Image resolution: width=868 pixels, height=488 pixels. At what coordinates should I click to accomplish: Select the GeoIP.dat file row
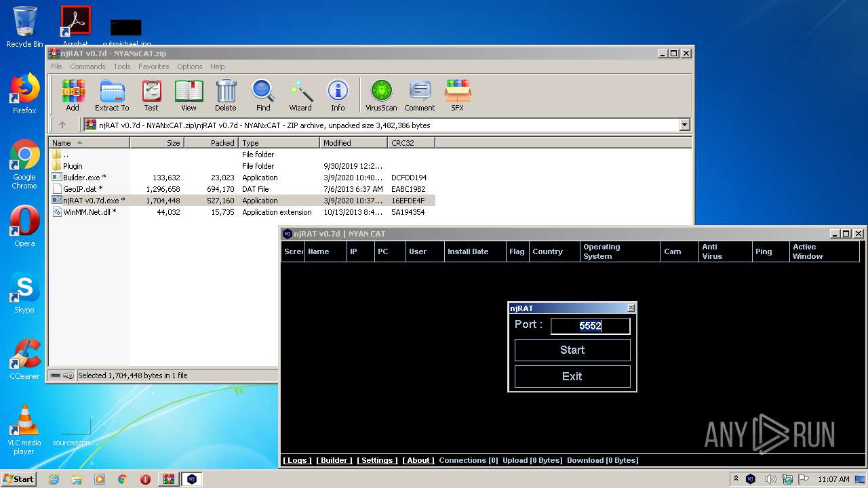click(241, 189)
